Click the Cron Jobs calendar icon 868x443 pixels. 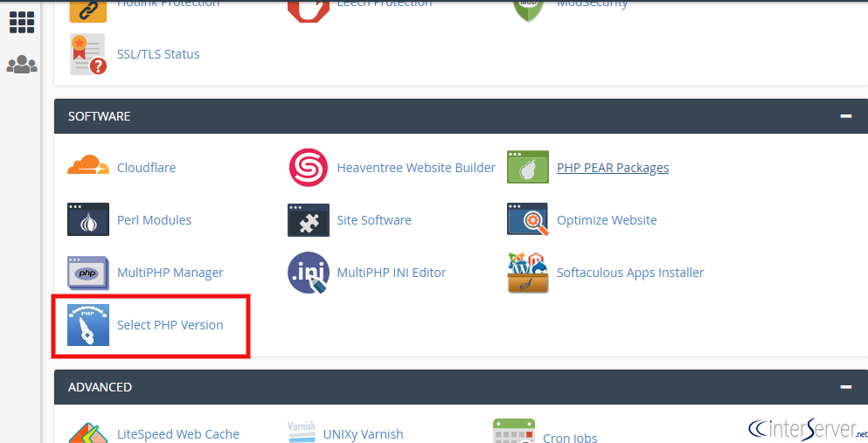pos(514,432)
